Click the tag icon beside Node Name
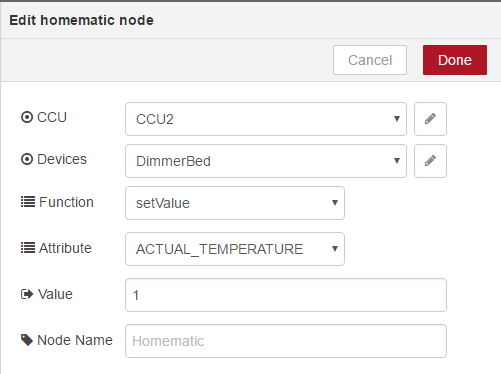Screen dimensions: 501x374 point(27,340)
